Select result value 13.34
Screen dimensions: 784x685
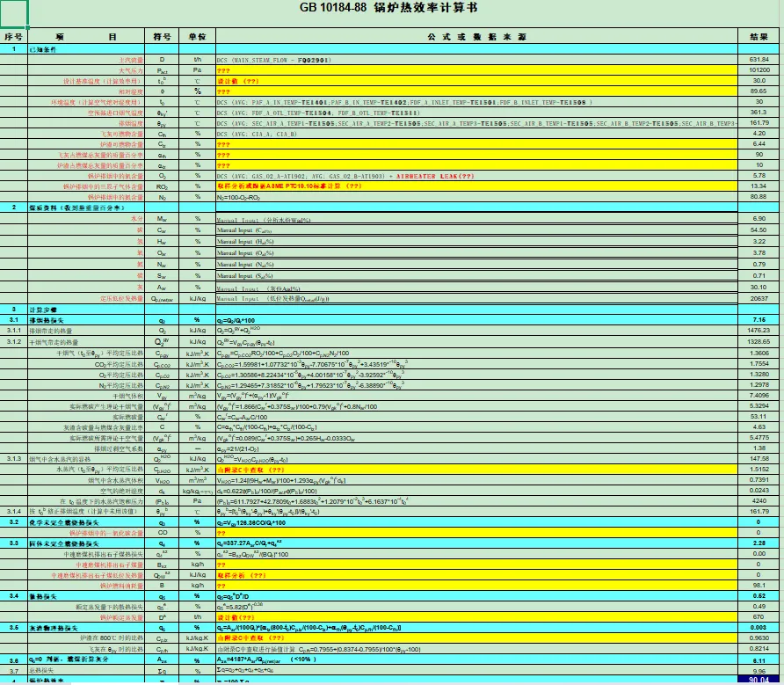tap(759, 186)
